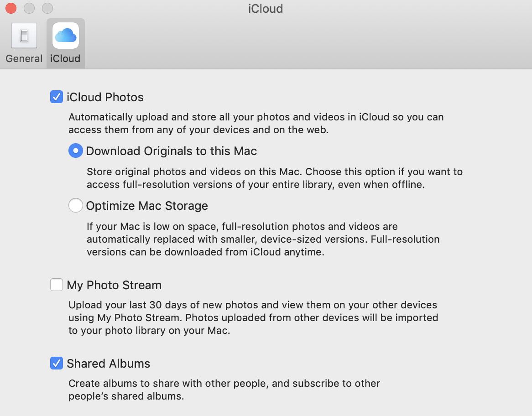Open the General preferences pane

pyautogui.click(x=24, y=42)
